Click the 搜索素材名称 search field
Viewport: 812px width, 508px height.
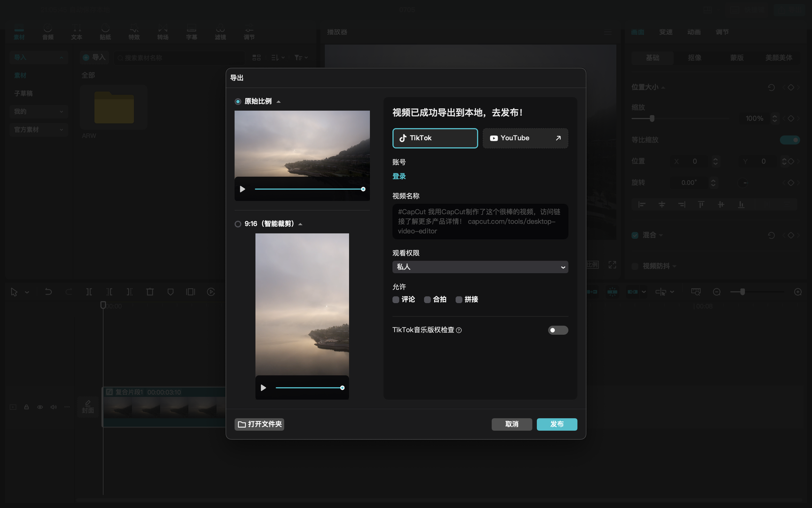tap(179, 58)
